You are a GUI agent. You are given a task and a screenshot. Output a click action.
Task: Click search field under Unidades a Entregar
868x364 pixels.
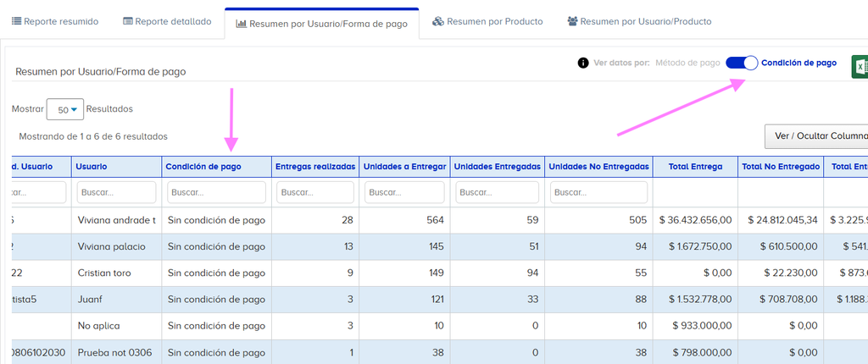pyautogui.click(x=404, y=192)
